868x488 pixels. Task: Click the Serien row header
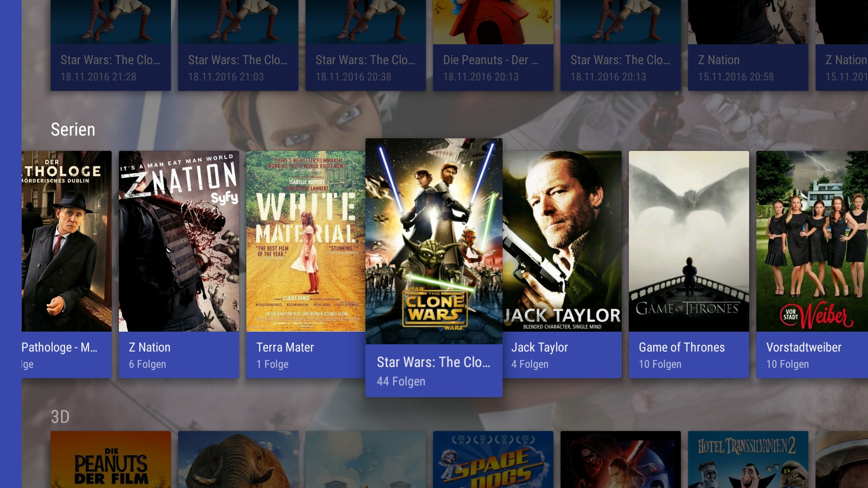[x=73, y=130]
